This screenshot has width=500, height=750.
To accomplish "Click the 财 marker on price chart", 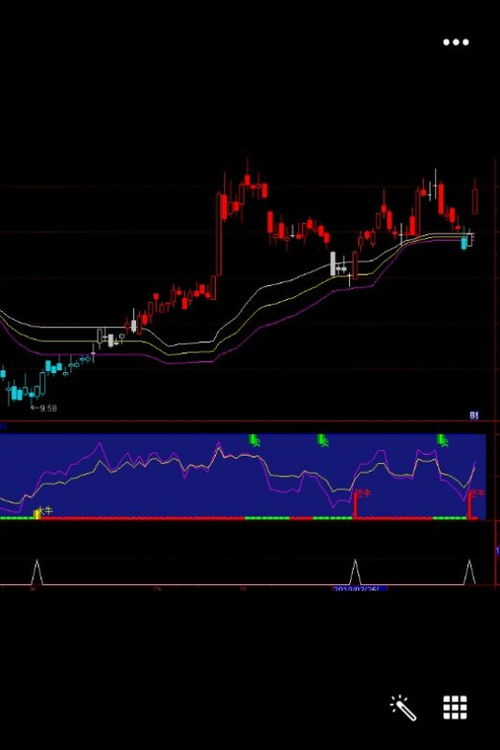I will (x=474, y=415).
